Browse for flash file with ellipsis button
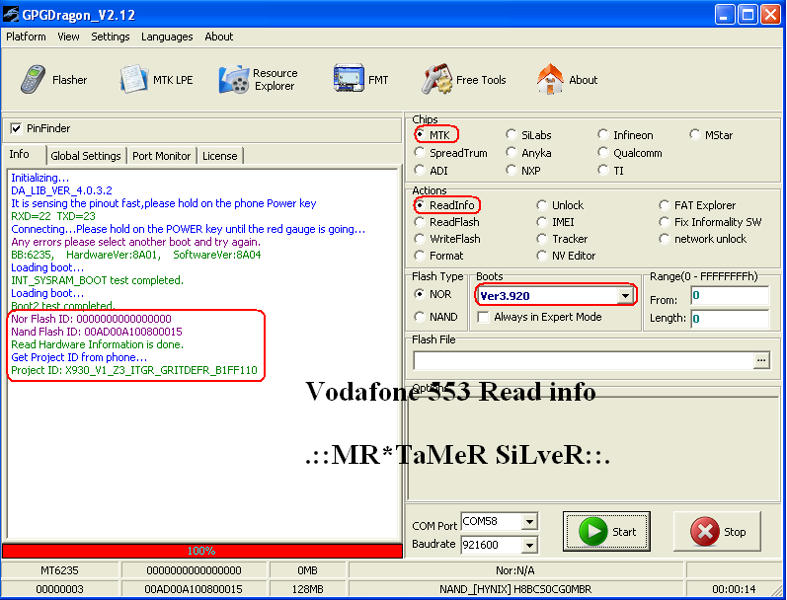This screenshot has width=787, height=600. tap(761, 361)
